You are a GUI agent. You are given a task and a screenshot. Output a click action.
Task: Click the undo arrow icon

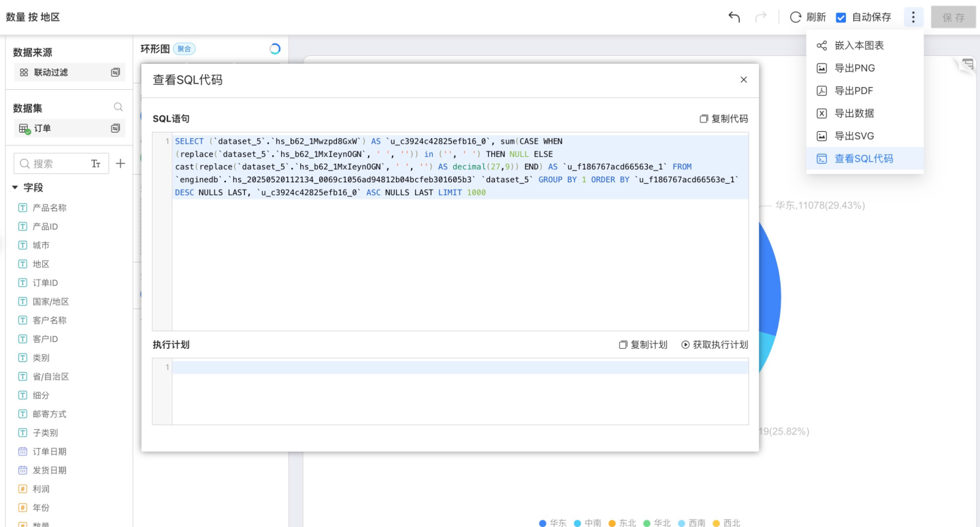[x=734, y=17]
